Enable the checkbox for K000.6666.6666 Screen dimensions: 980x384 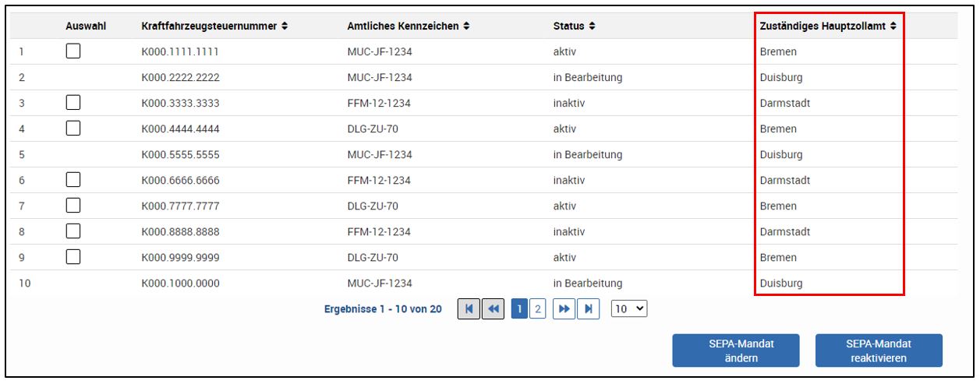coord(73,180)
